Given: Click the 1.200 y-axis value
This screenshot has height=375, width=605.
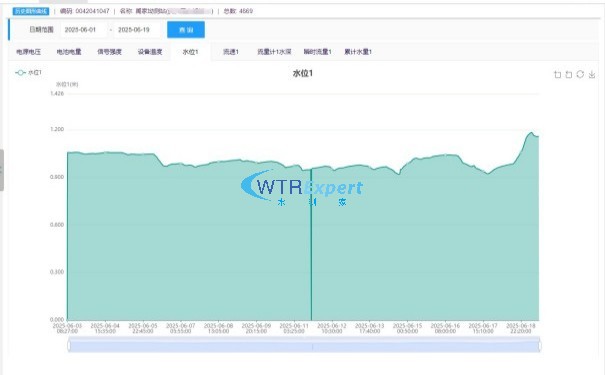Looking at the screenshot, I should pyautogui.click(x=57, y=129).
